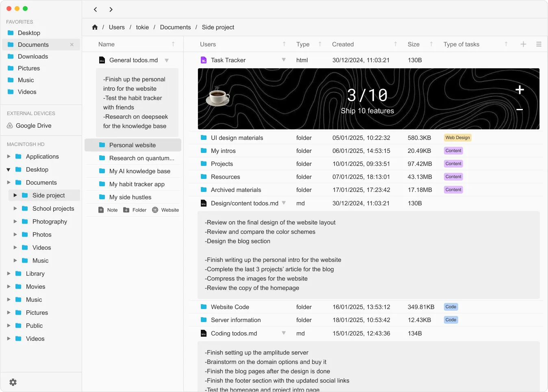The width and height of the screenshot is (548, 392).
Task: Click the list view icon top right
Action: [x=539, y=44]
